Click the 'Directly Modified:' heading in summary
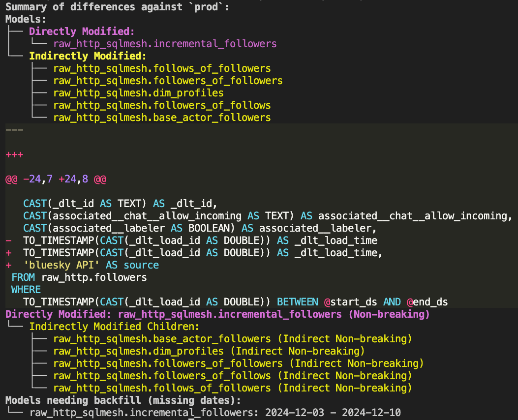 point(82,31)
